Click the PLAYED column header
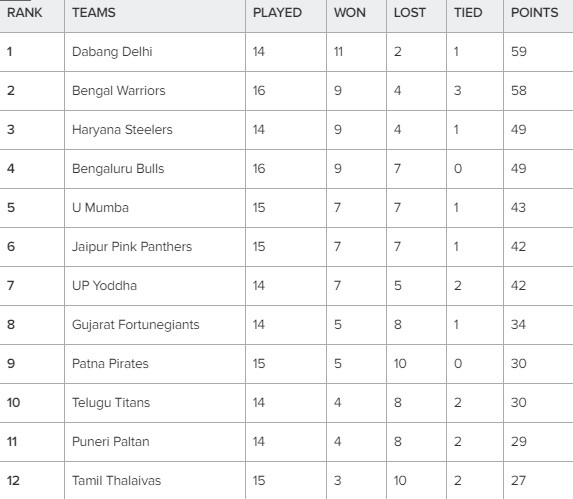 click(x=277, y=13)
